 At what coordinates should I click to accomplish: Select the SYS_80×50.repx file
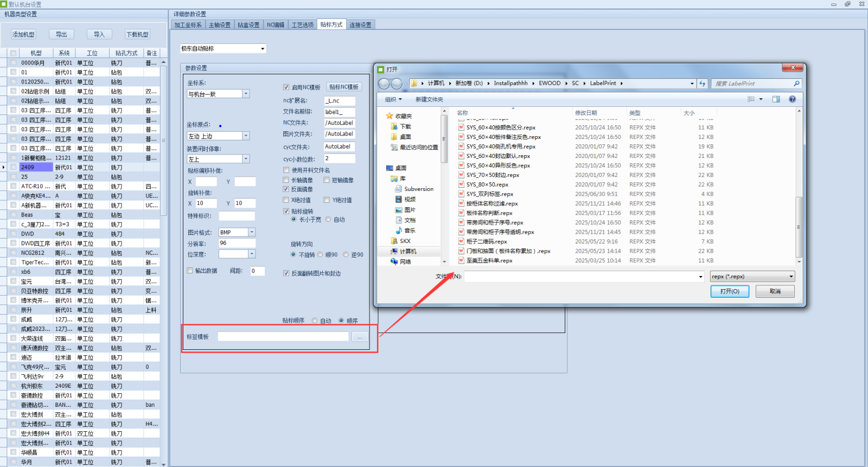click(x=487, y=184)
